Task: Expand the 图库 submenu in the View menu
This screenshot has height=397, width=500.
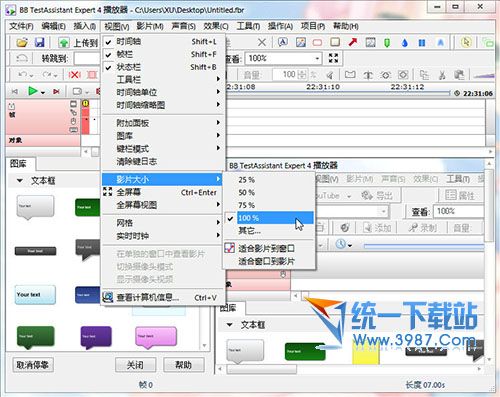Action: (x=164, y=136)
